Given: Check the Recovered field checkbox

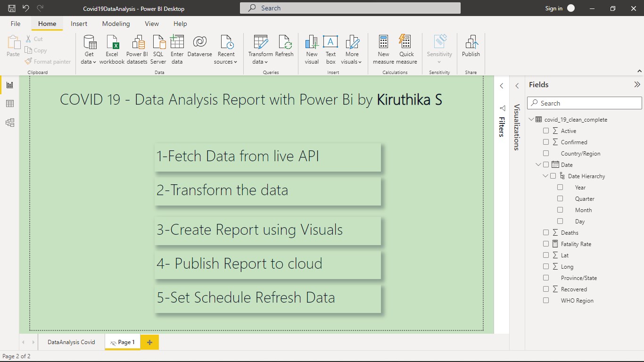Looking at the screenshot, I should coord(546,289).
